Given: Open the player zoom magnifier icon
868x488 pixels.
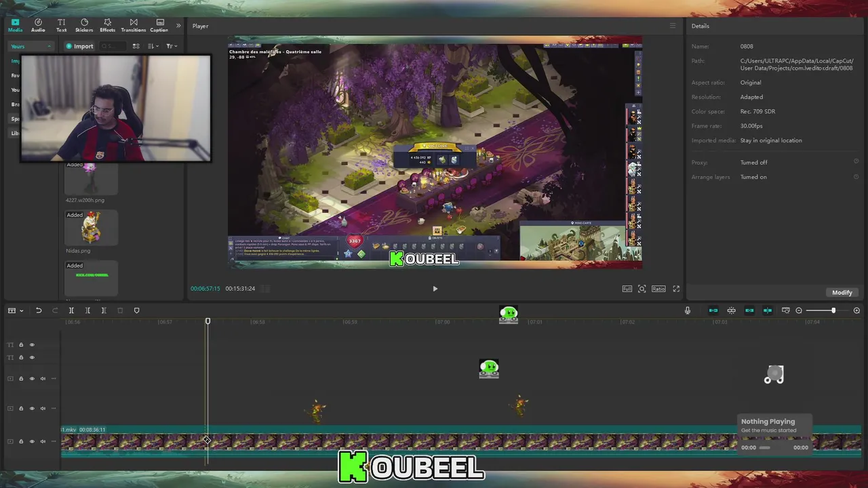Looking at the screenshot, I should pyautogui.click(x=642, y=289).
